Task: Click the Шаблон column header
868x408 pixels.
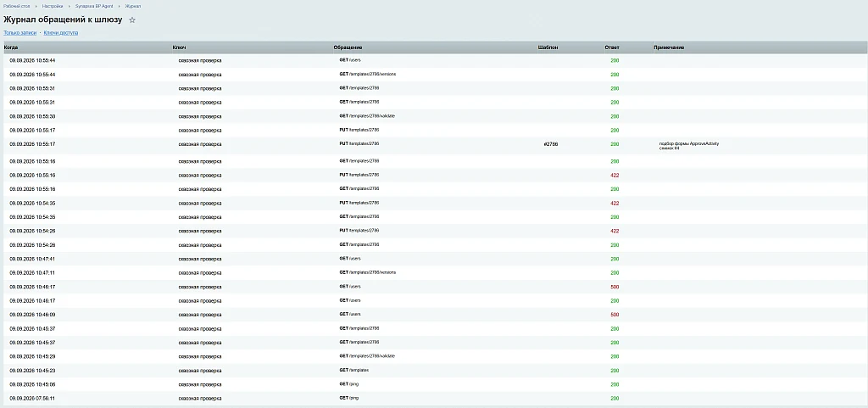Action: click(x=548, y=48)
